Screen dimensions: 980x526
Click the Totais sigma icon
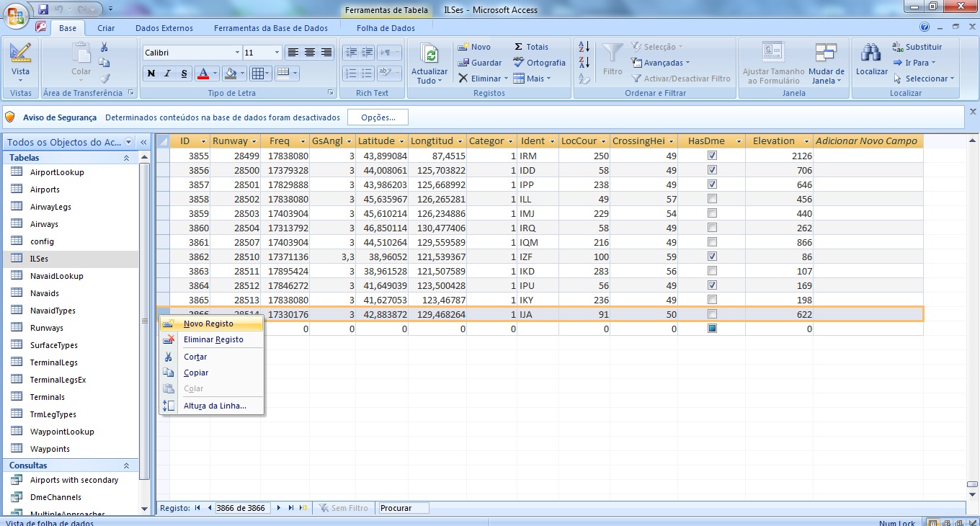[519, 47]
